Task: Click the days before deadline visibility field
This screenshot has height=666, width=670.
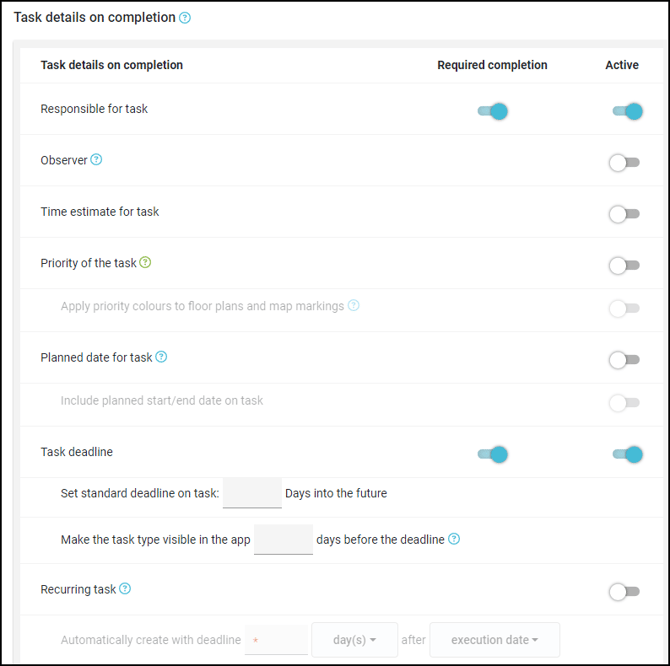Action: tap(283, 539)
